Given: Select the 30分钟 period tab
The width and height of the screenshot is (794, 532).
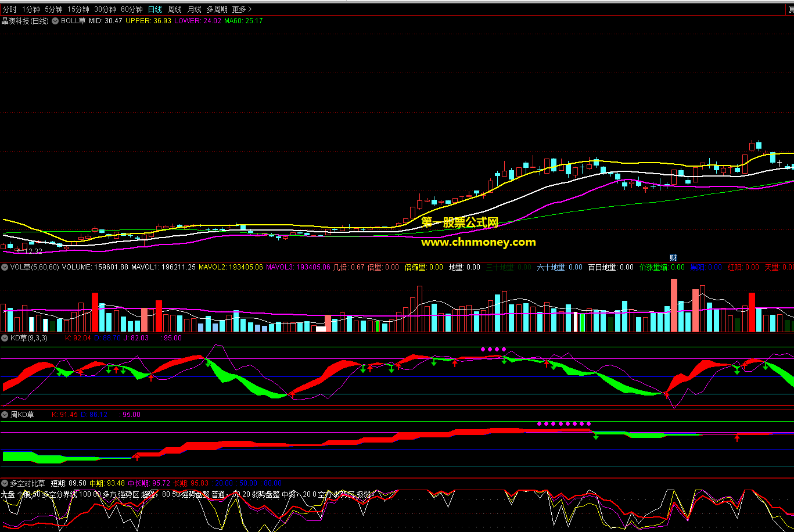Looking at the screenshot, I should pyautogui.click(x=105, y=9).
